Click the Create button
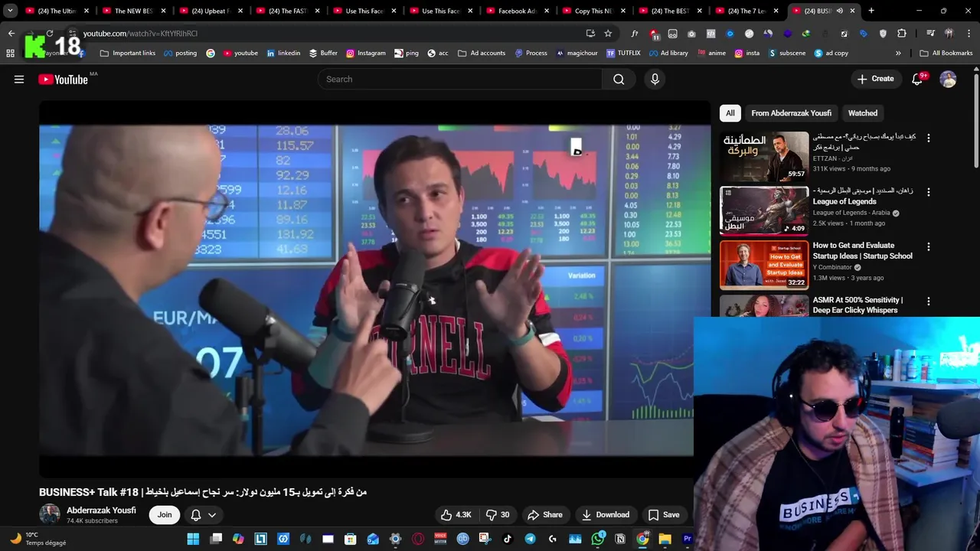The width and height of the screenshot is (980, 551). [875, 79]
